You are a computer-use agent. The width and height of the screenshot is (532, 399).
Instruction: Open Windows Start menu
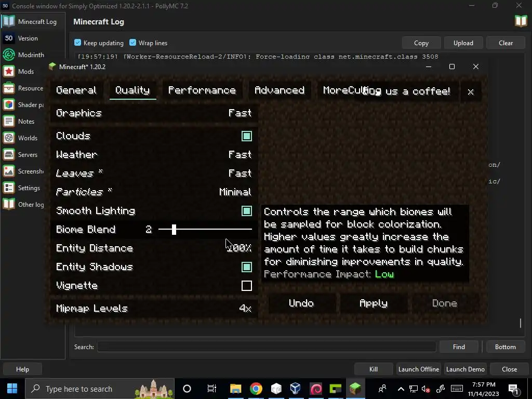click(x=12, y=389)
